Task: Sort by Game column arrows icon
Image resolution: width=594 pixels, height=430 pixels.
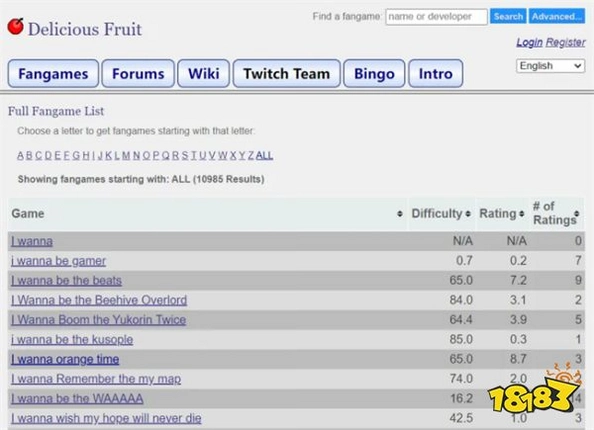Action: click(x=400, y=214)
